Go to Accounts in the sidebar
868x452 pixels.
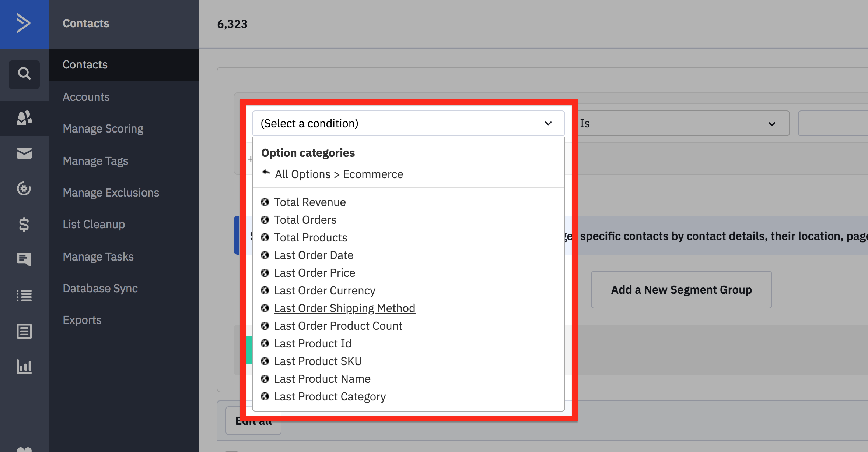[x=86, y=97]
